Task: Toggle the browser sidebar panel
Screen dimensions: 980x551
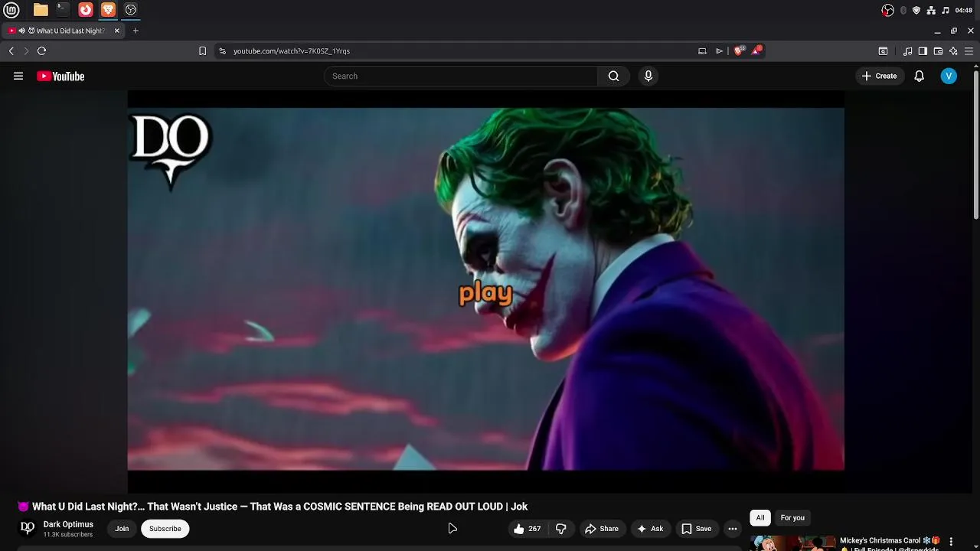Action: [923, 51]
